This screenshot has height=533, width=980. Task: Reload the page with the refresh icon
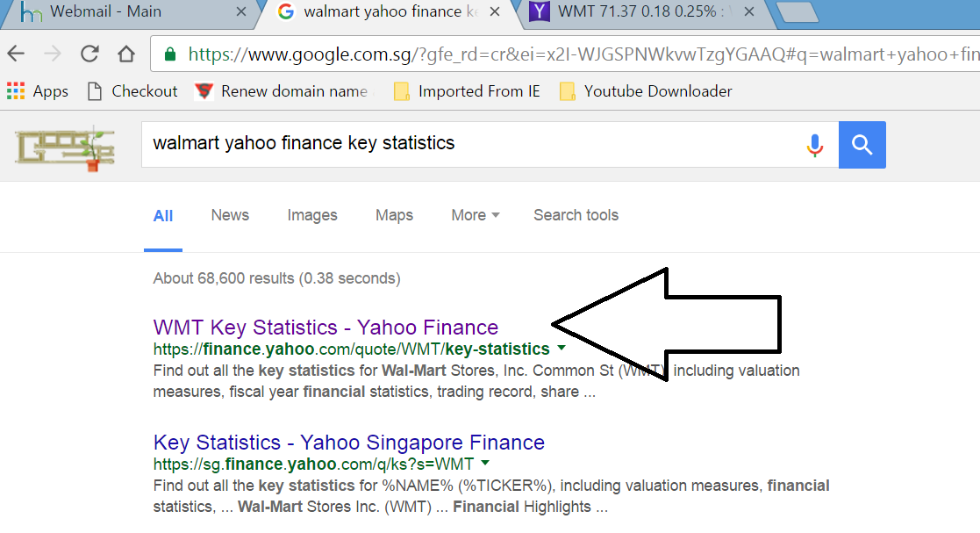click(x=90, y=54)
